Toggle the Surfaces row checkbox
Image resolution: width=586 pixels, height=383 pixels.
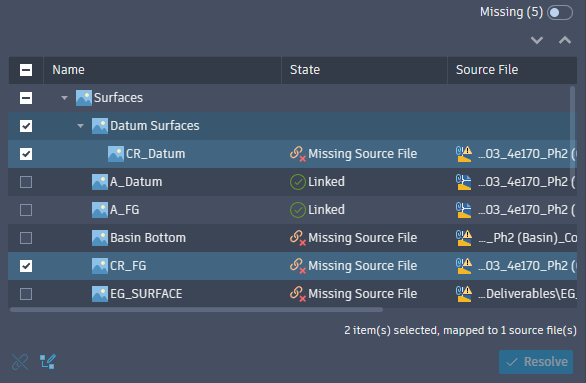(x=26, y=98)
